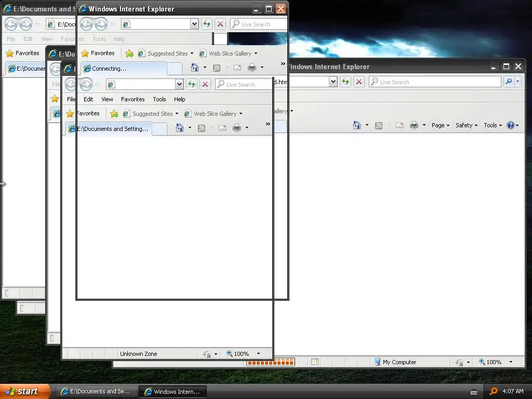Click Add to Favorites Bar icon in Connecting window
This screenshot has height=399, width=532.
click(129, 54)
